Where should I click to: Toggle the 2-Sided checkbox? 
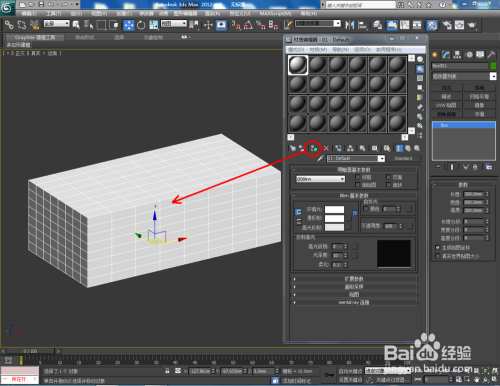(388, 177)
